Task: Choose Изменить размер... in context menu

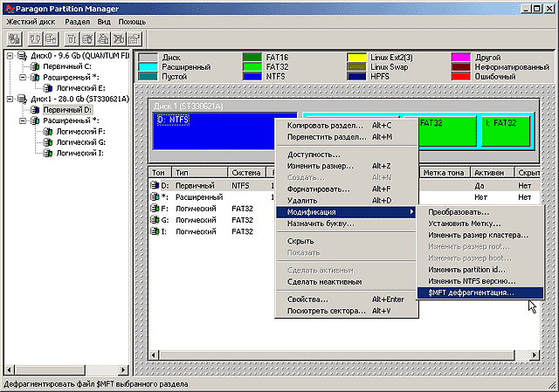Action: point(346,166)
